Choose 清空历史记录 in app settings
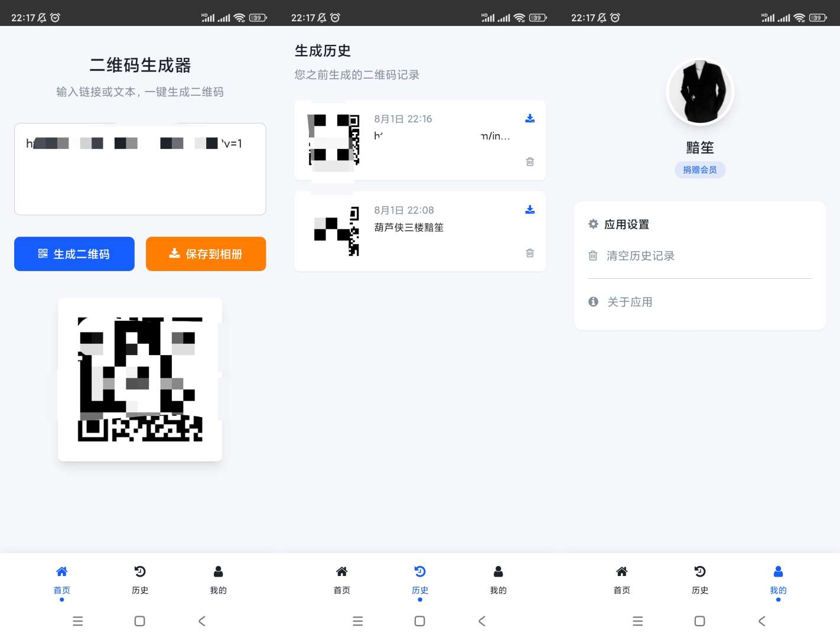 700,256
